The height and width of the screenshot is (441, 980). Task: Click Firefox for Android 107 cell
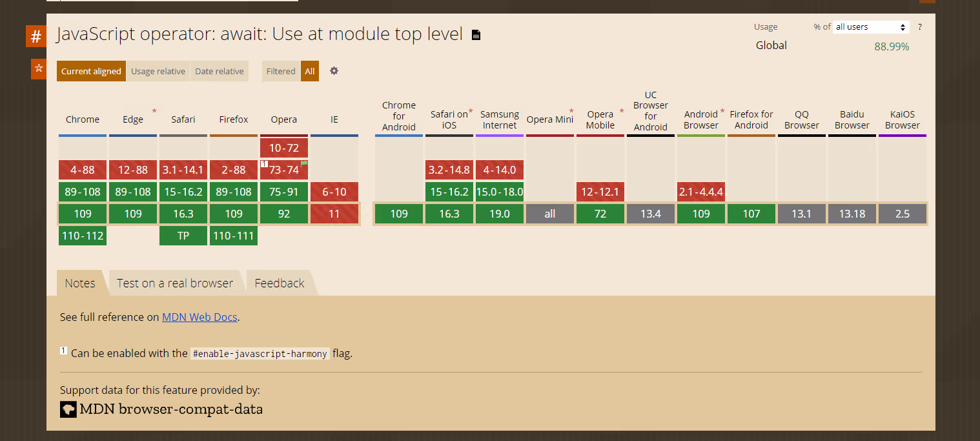pyautogui.click(x=751, y=214)
